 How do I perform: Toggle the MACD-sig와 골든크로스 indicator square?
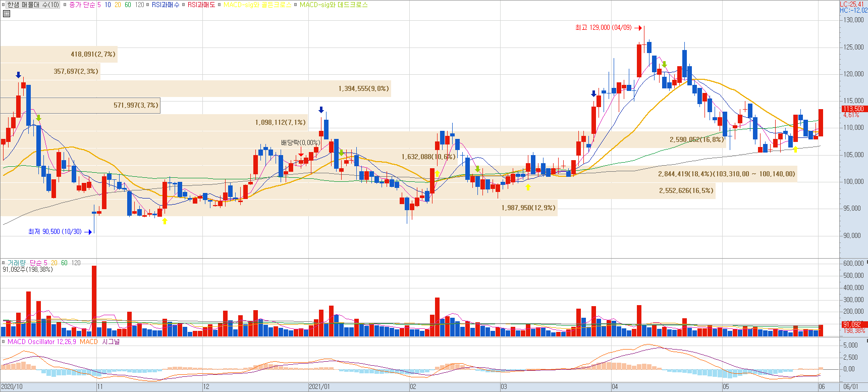(220, 5)
